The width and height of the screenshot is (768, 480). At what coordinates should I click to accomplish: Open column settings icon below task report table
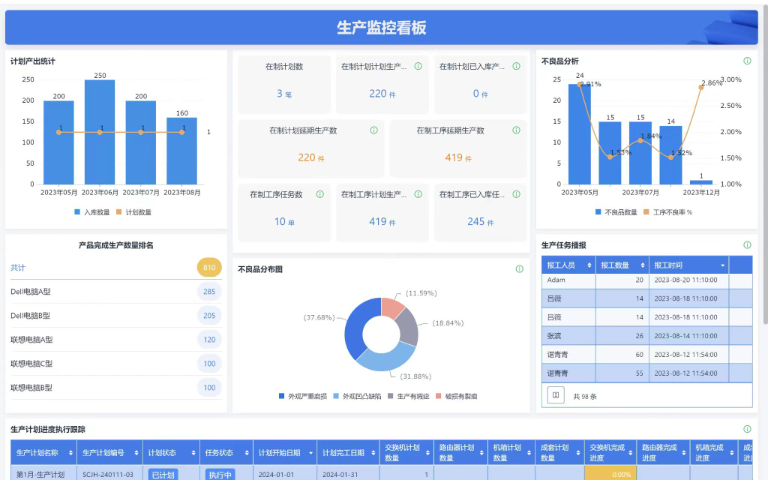(555, 396)
